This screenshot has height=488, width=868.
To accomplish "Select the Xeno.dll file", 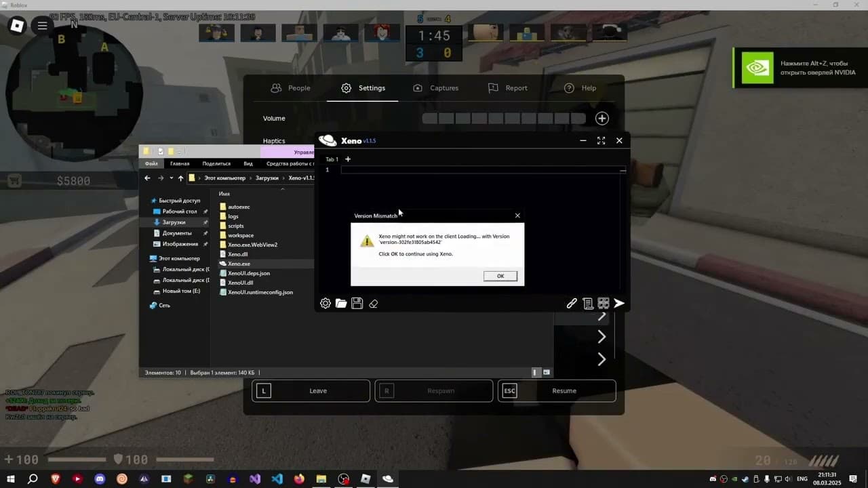I will 233,254.
